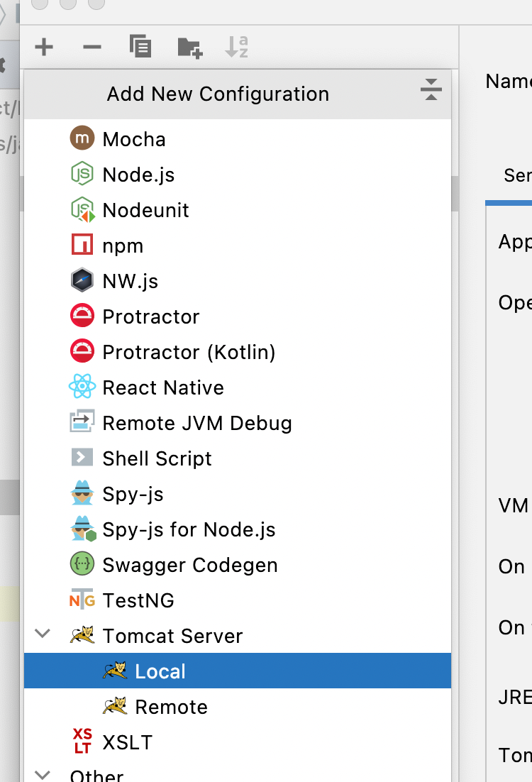Image resolution: width=532 pixels, height=782 pixels.
Task: Select the Other group label
Action: click(x=96, y=776)
